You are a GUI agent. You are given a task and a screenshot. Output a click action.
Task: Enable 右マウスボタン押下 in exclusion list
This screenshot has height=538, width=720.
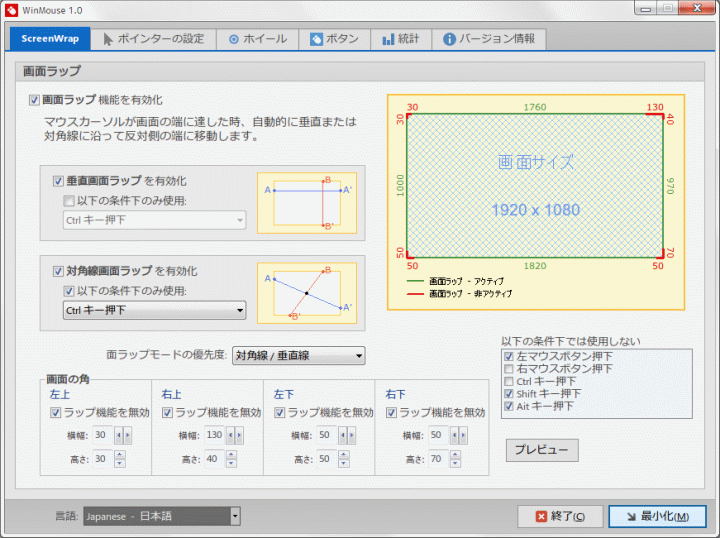click(509, 369)
